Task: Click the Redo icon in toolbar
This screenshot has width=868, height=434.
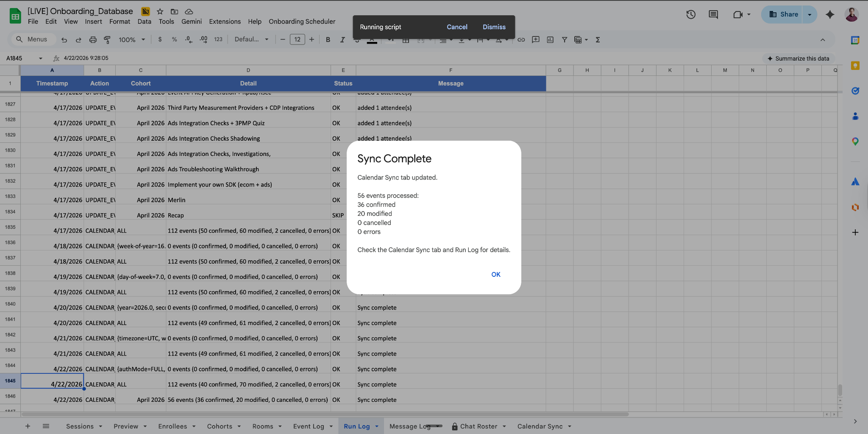Action: [78, 39]
